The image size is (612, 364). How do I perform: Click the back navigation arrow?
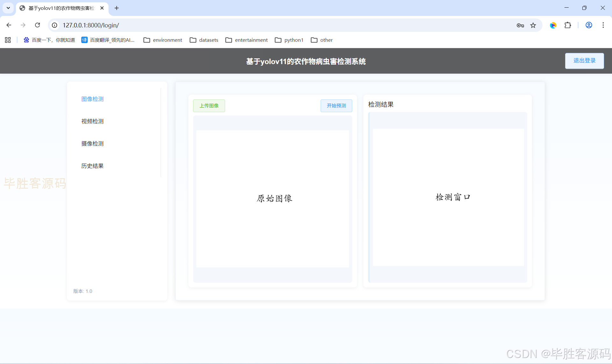9,25
